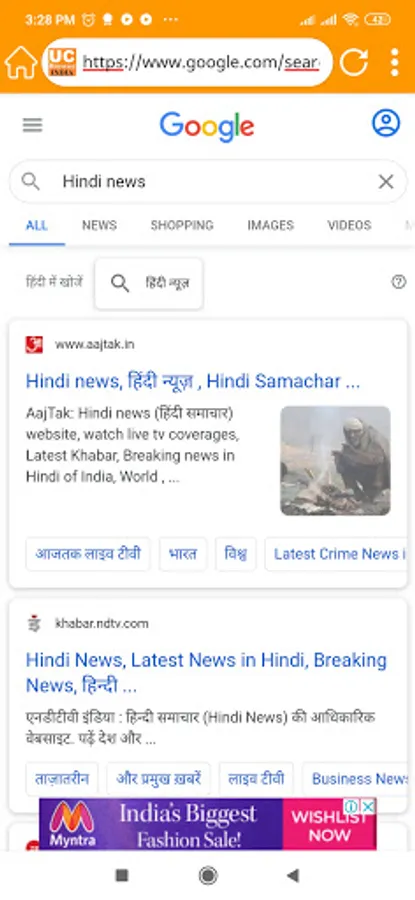The image size is (415, 900).
Task: Open Google hamburger menu
Action: coord(33,125)
